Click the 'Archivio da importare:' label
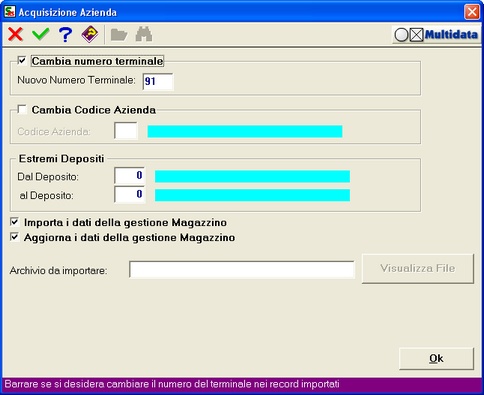This screenshot has height=395, width=484. pos(58,270)
